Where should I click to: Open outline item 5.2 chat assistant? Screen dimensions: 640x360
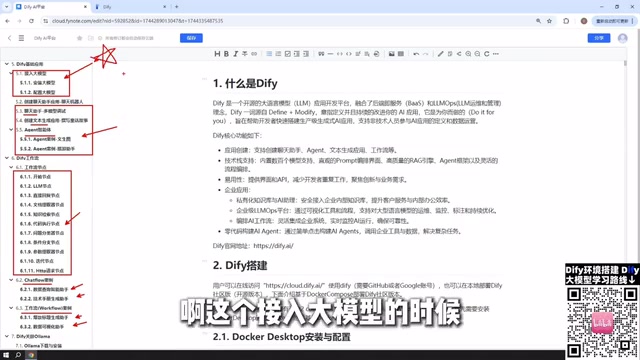49,102
